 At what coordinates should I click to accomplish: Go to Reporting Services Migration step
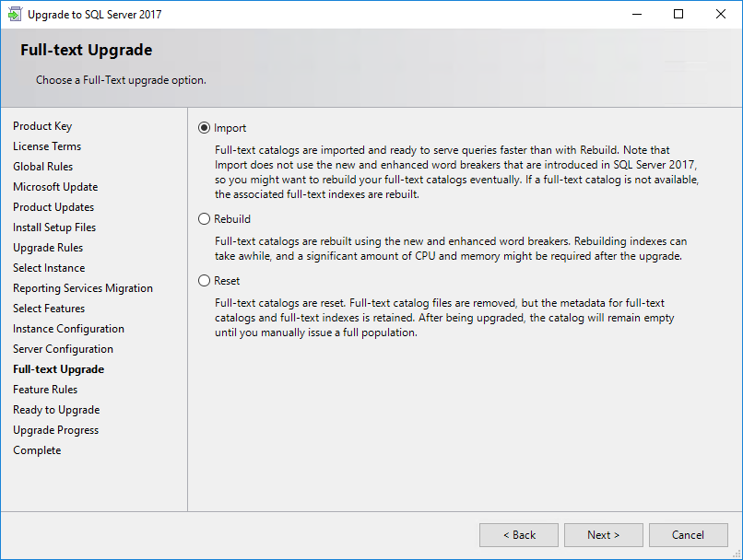pyautogui.click(x=83, y=288)
